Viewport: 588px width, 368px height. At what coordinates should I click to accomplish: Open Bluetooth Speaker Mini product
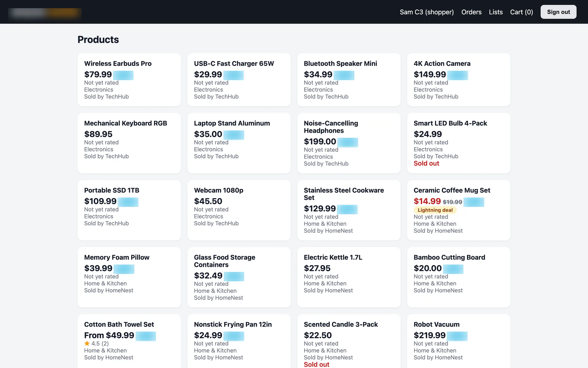pos(340,63)
